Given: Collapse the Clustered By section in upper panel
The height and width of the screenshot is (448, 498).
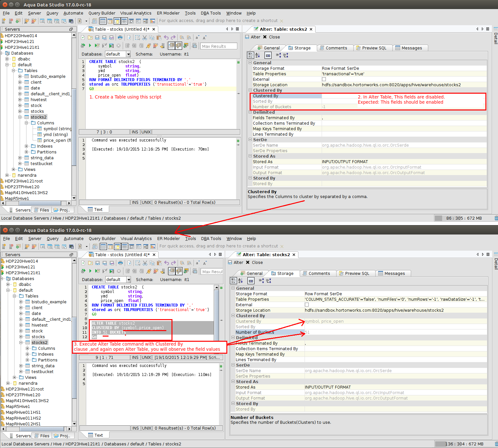Looking at the screenshot, I should 250,90.
